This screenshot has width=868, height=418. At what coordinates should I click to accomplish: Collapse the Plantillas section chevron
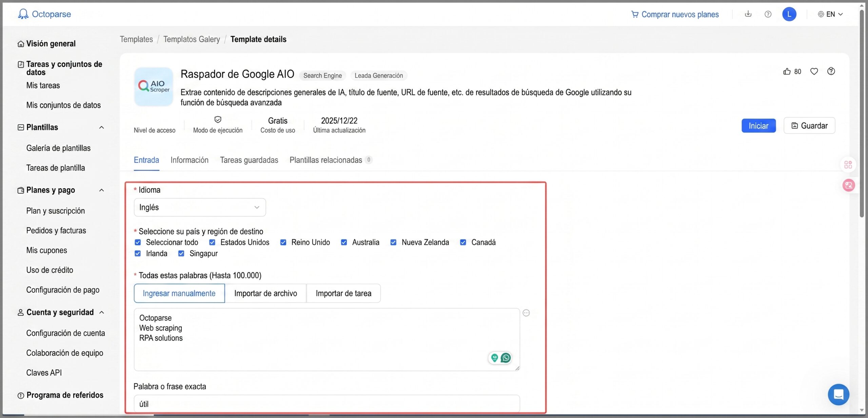[x=101, y=127]
